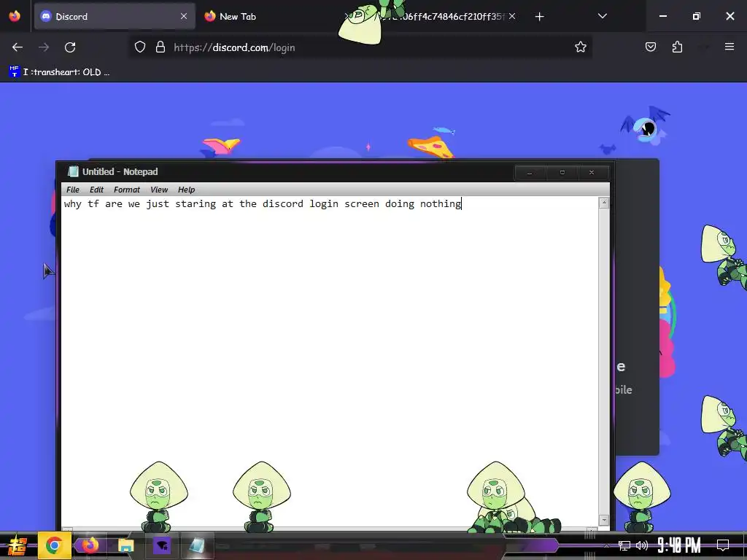
Task: Expand the list all tabs dropdown
Action: point(602,16)
